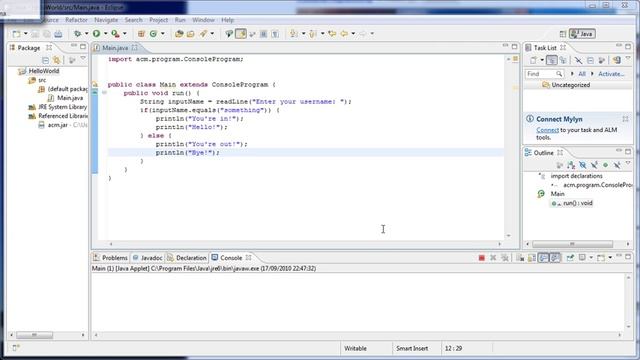Viewport: 640px width, 360px height.
Task: Open the Back history dropdown arrow
Action: 353,34
